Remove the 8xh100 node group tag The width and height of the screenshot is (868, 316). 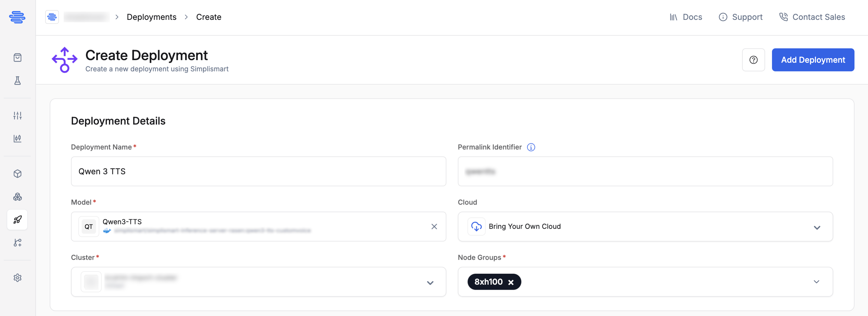(x=511, y=282)
